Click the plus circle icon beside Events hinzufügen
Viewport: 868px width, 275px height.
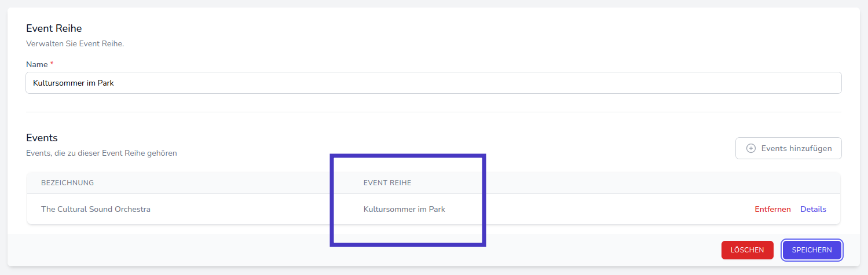tap(751, 148)
